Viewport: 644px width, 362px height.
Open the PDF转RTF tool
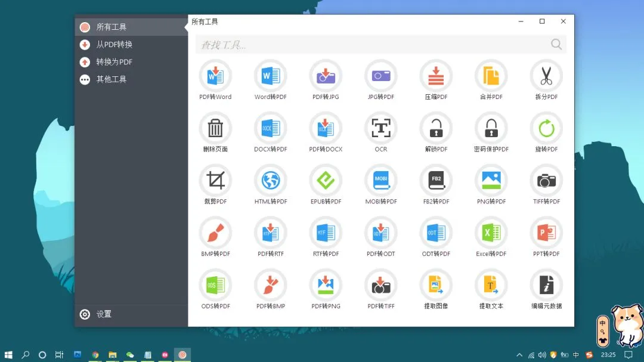[x=270, y=237]
